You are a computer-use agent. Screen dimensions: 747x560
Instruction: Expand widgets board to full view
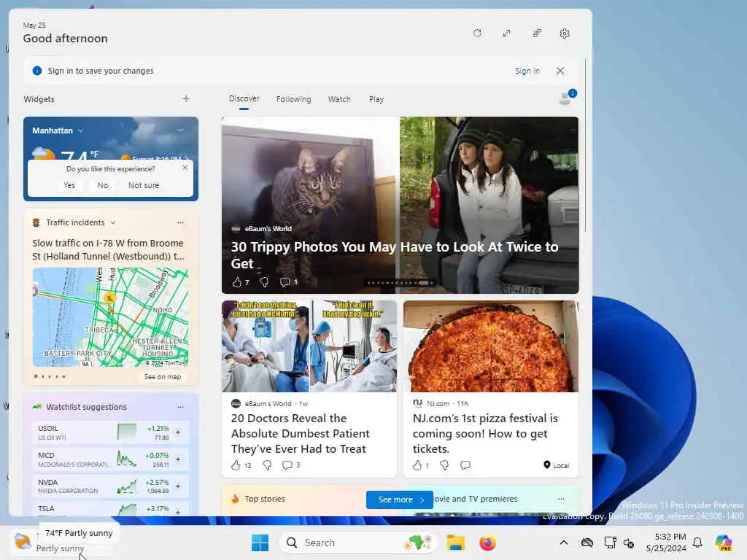click(x=506, y=34)
